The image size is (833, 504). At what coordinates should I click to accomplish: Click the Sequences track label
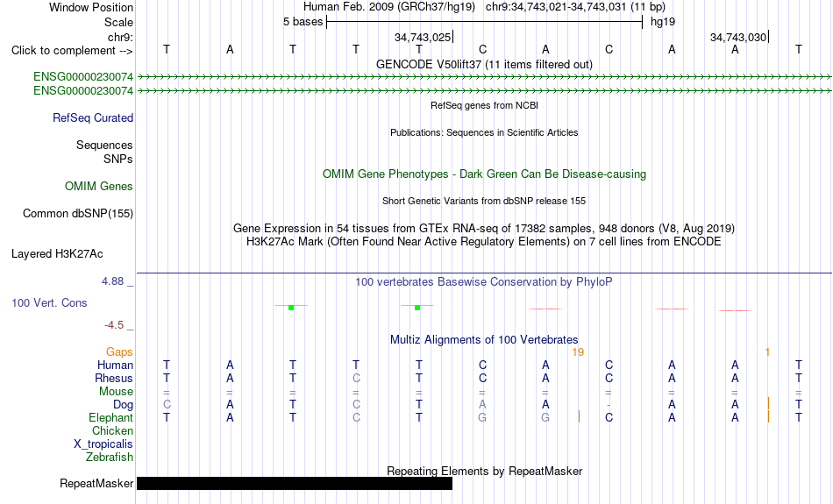104,145
